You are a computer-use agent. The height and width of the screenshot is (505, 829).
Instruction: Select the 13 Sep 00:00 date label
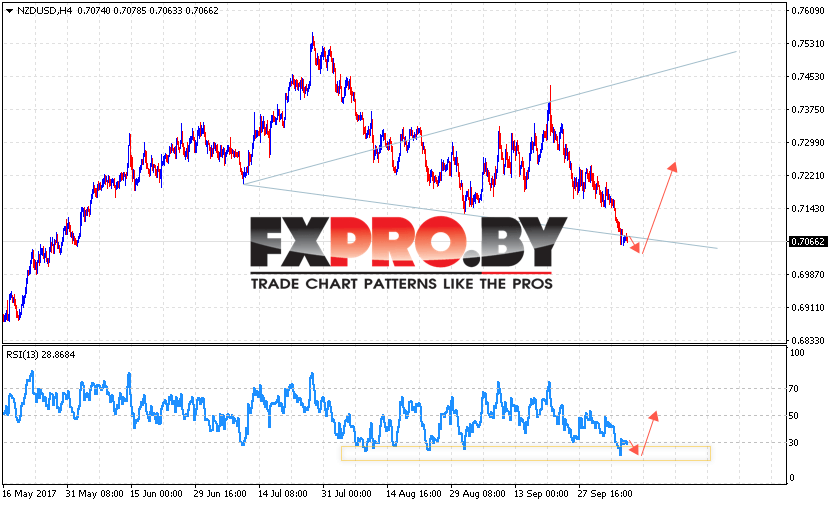(x=541, y=494)
